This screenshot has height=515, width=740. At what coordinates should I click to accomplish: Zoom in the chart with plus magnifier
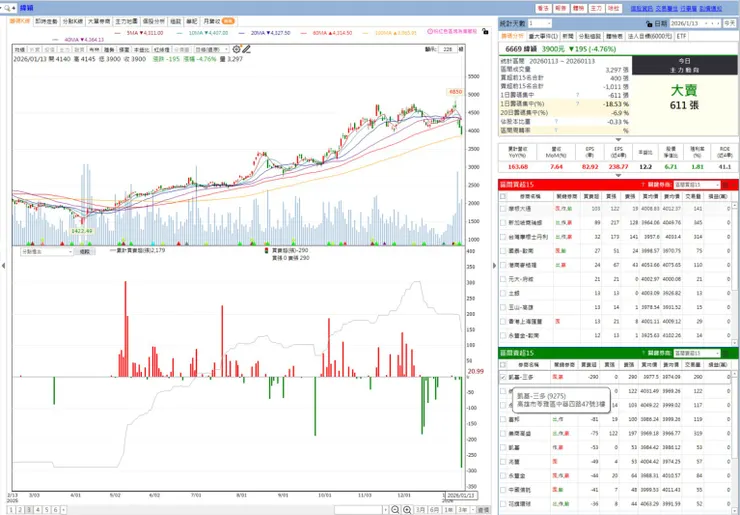click(407, 510)
